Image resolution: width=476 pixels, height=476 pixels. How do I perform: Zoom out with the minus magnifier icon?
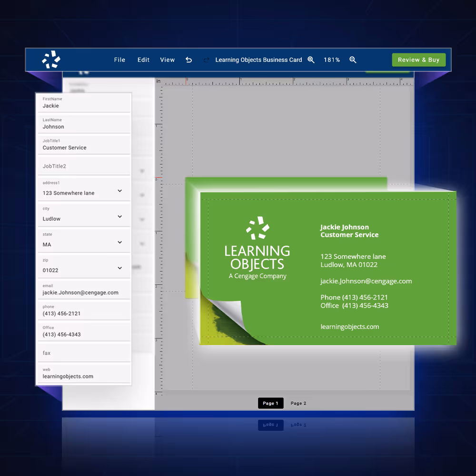click(353, 60)
